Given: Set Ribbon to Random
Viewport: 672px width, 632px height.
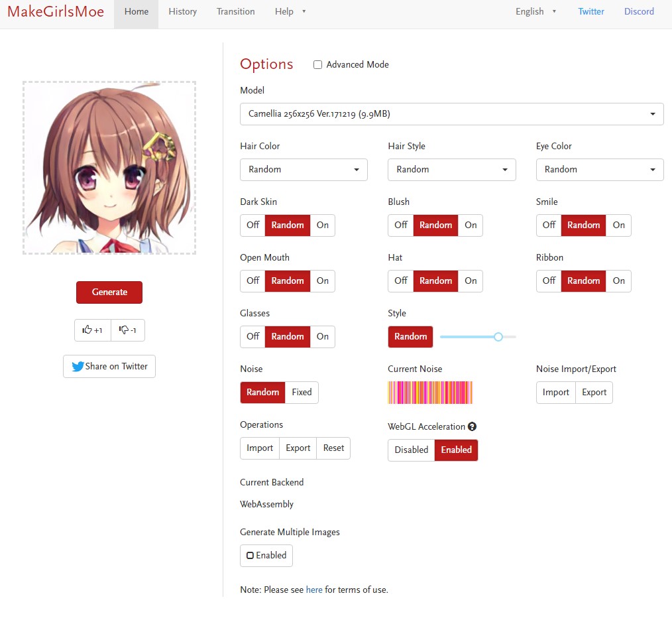Looking at the screenshot, I should pos(584,281).
